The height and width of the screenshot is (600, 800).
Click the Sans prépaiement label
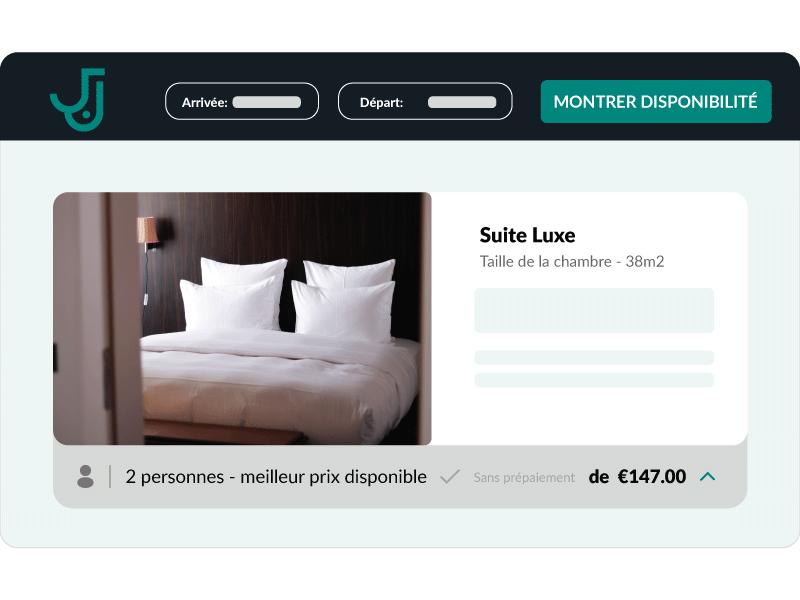(524, 478)
